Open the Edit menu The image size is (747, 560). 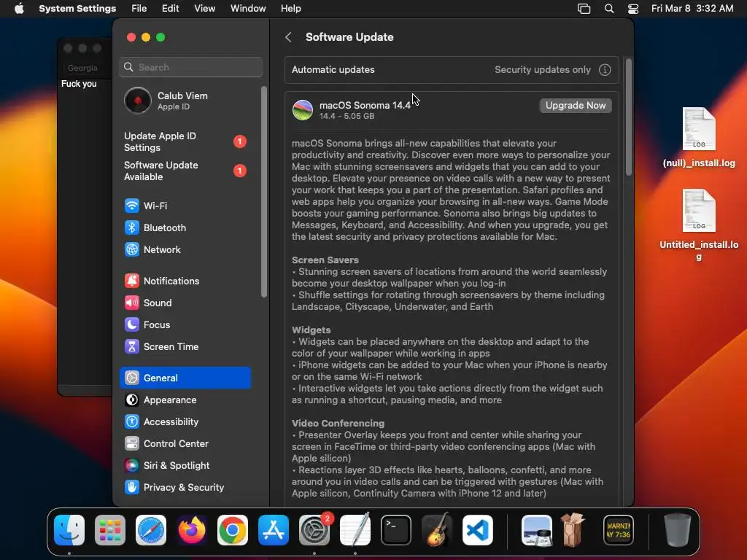(170, 9)
